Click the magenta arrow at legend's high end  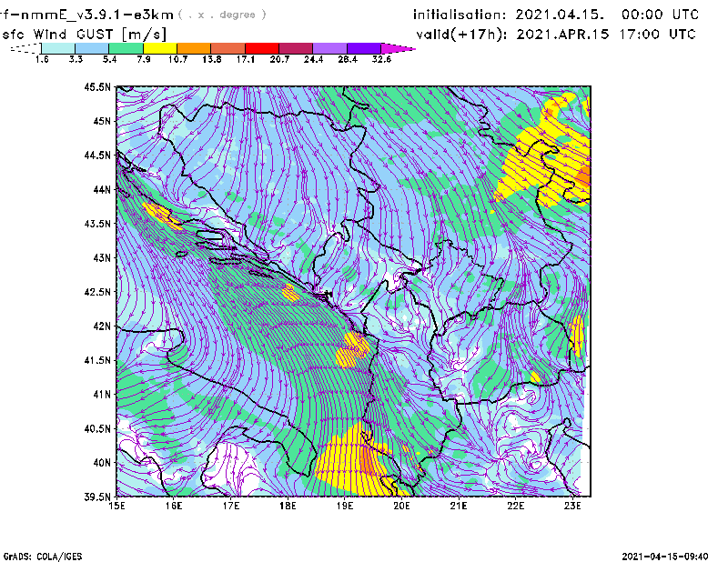tap(398, 48)
